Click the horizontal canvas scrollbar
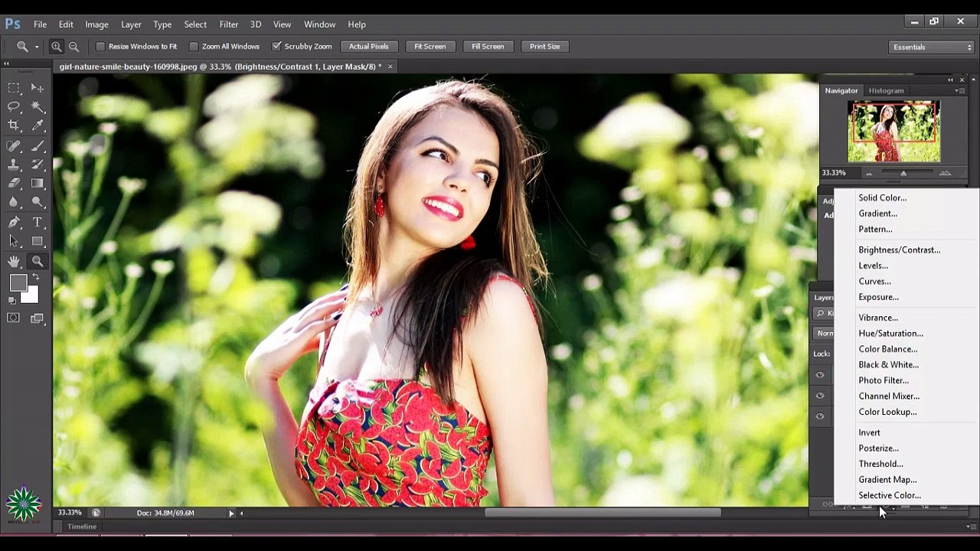 click(x=603, y=513)
